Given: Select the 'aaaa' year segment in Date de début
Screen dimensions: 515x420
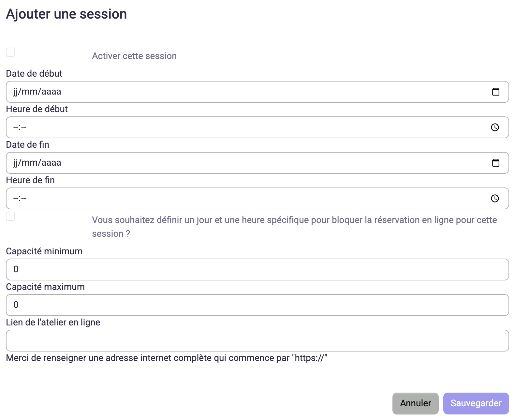Looking at the screenshot, I should (51, 92).
